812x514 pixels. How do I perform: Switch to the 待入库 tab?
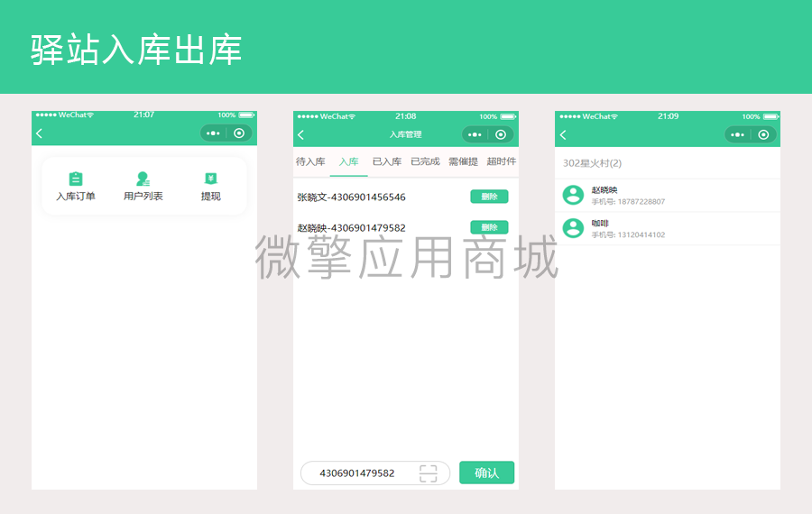(x=310, y=161)
